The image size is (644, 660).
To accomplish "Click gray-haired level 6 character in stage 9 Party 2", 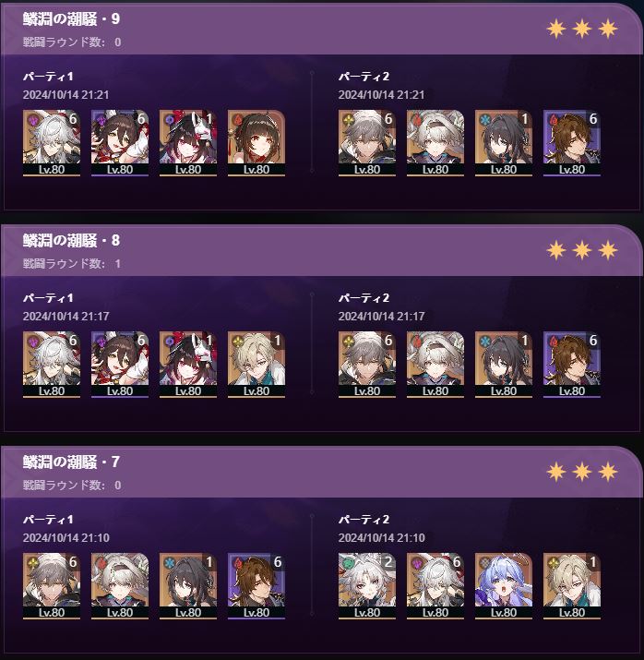I will (x=367, y=143).
